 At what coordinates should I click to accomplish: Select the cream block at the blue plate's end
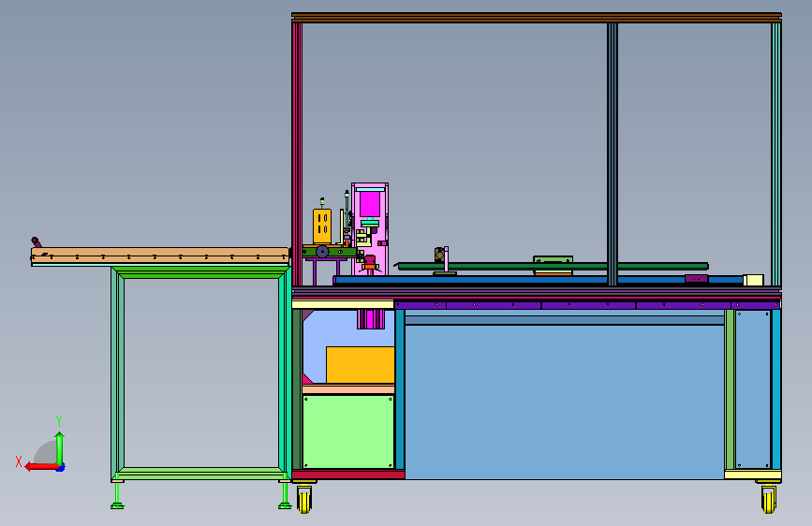coord(754,280)
